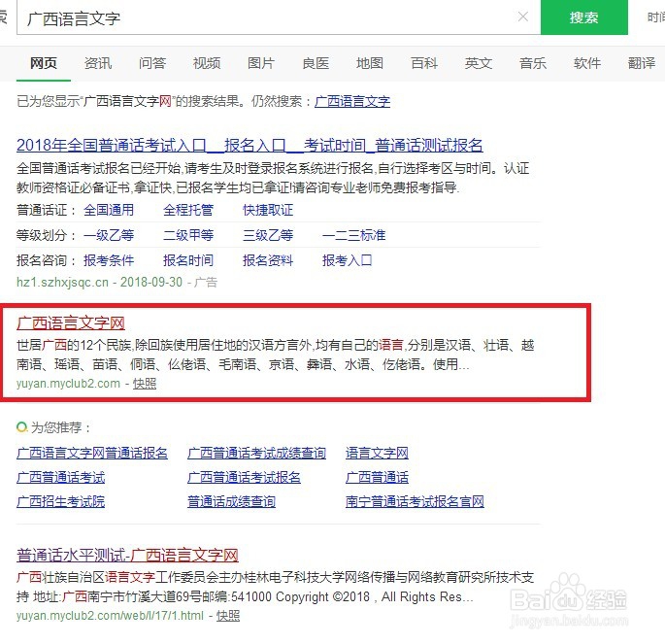Open the 2018年全国普通话考试入口 ad result
This screenshot has height=644, width=665.
pos(249,146)
